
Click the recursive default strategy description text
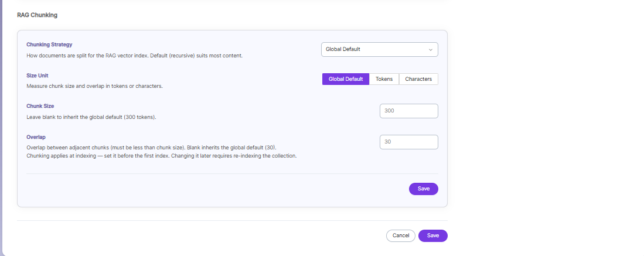point(135,56)
